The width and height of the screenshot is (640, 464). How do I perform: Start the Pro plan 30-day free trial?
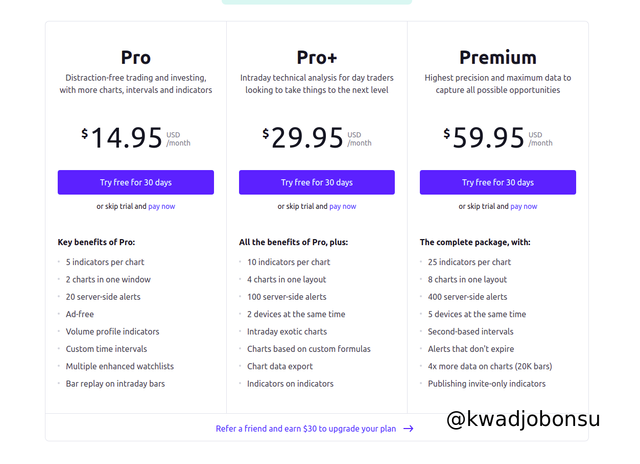135,182
